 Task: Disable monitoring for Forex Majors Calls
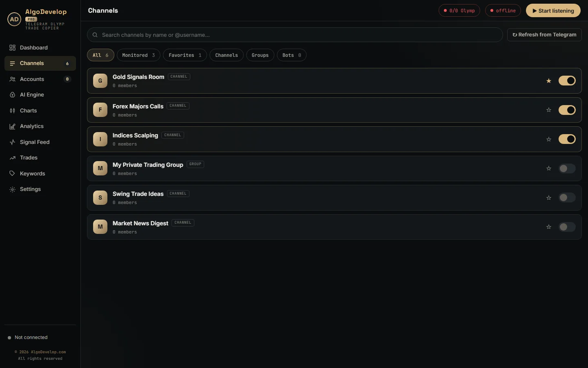click(567, 110)
